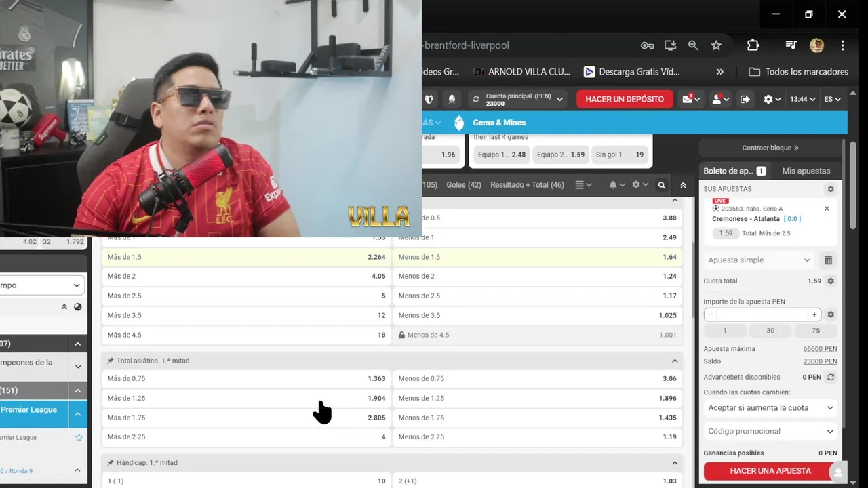Click the 66600 PEN maximum bet link
868x488 pixels.
[x=820, y=349]
